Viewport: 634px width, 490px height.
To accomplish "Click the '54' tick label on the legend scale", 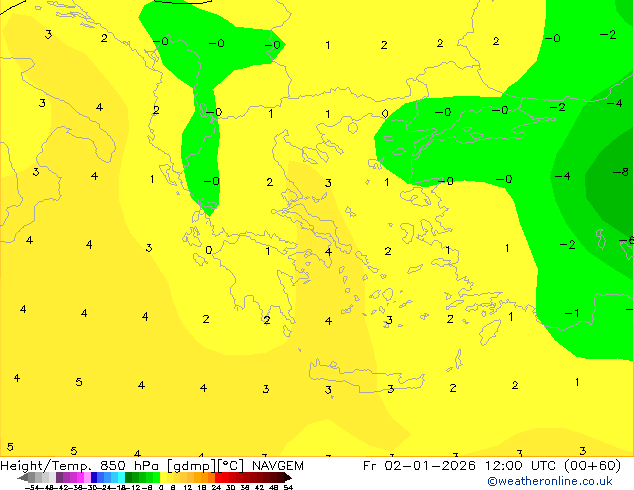I will 288,487.
